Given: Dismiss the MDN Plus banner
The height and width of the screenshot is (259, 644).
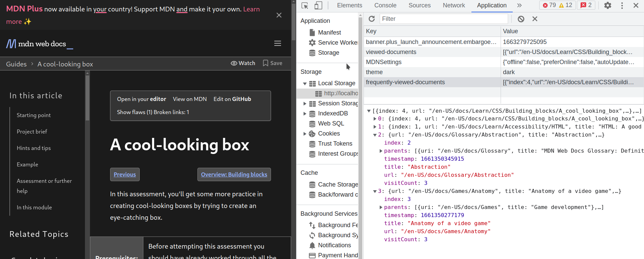Looking at the screenshot, I should tap(279, 15).
